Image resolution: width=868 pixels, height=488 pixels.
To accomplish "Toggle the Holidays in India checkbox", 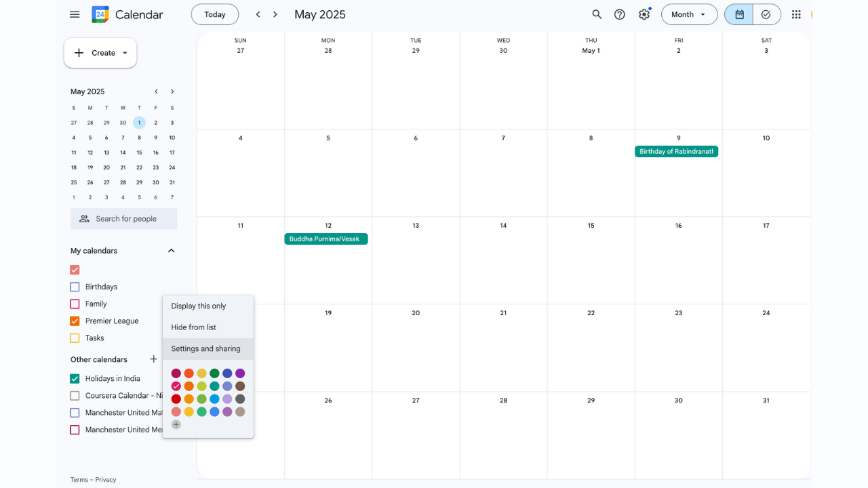I will (75, 379).
